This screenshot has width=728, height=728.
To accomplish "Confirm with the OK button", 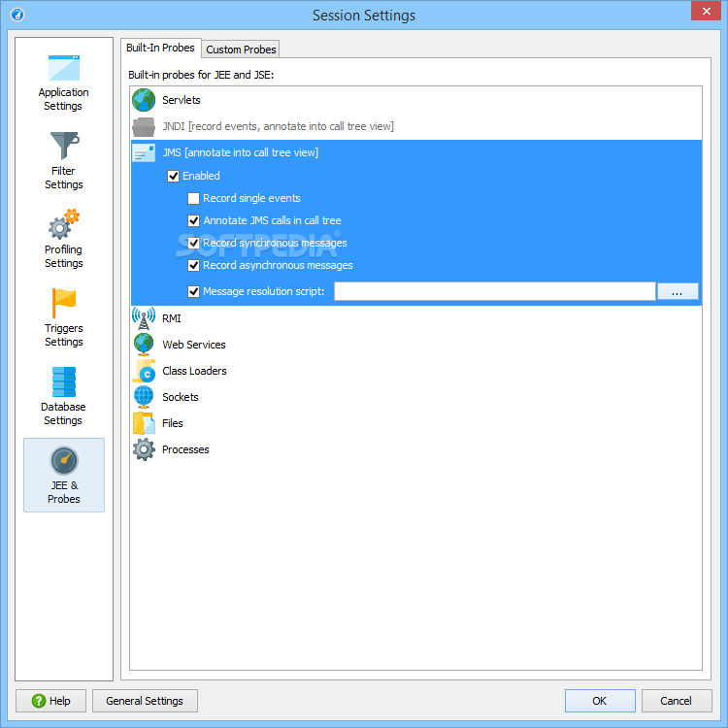I will [600, 701].
